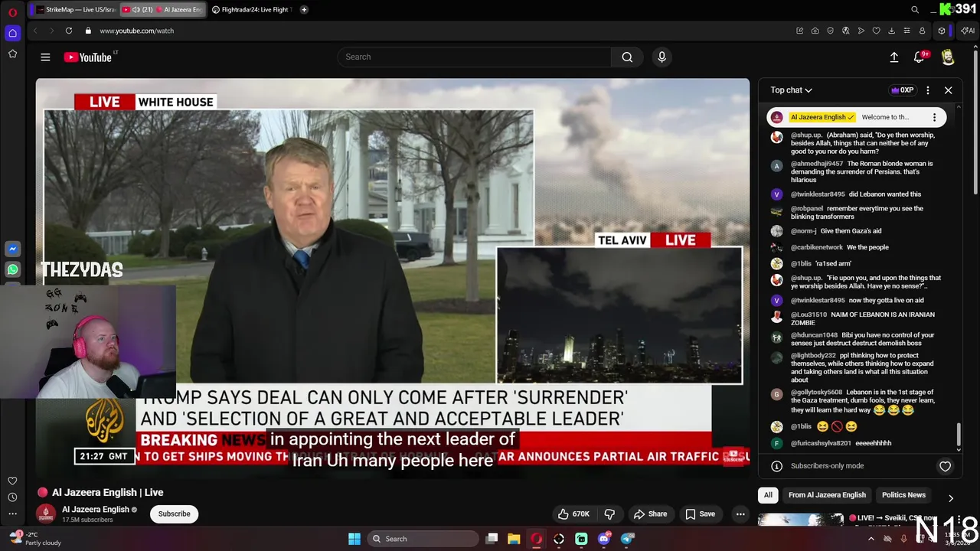This screenshot has height=551, width=980.
Task: Open the Windows Start button
Action: pyautogui.click(x=354, y=539)
